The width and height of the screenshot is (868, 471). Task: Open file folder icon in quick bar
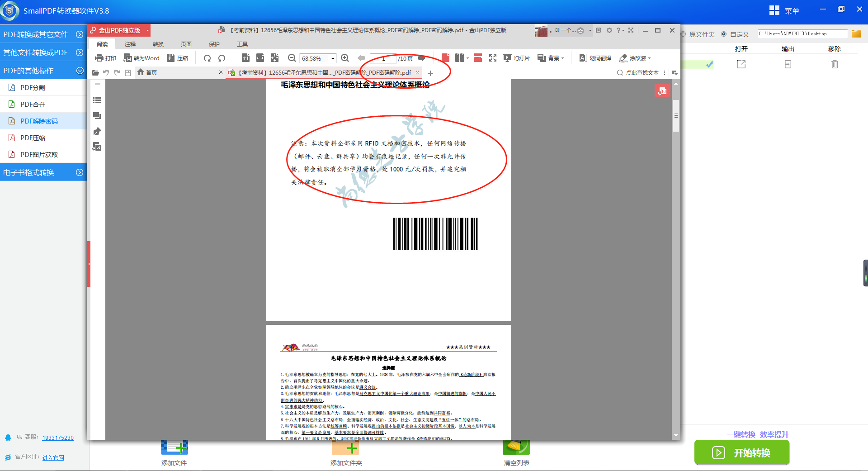coord(95,72)
